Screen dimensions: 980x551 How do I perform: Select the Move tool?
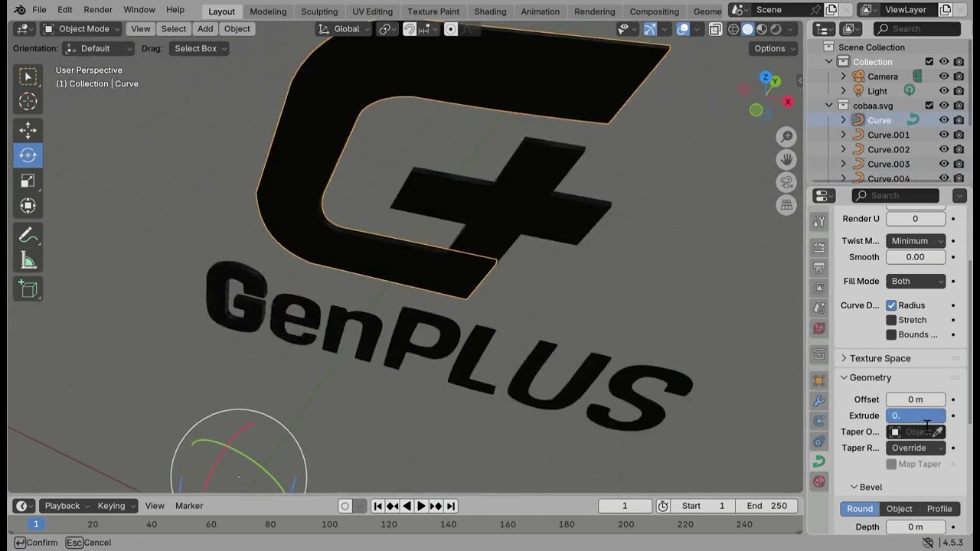(x=28, y=130)
